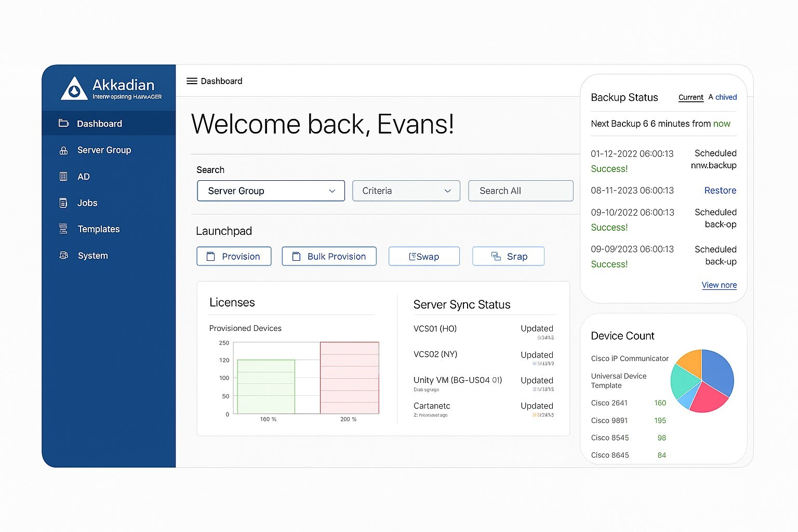Click the Dashboard folder icon in sidebar

point(63,124)
